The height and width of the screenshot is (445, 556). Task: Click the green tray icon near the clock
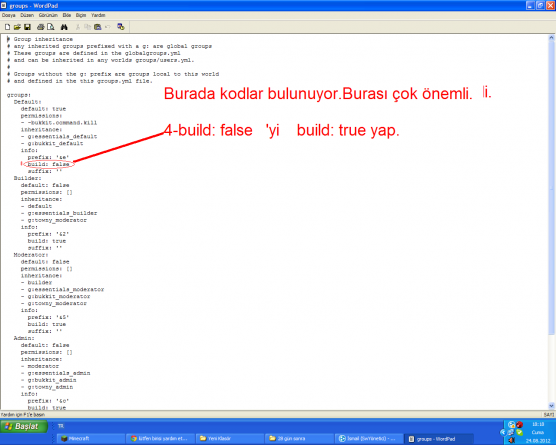[x=519, y=432]
